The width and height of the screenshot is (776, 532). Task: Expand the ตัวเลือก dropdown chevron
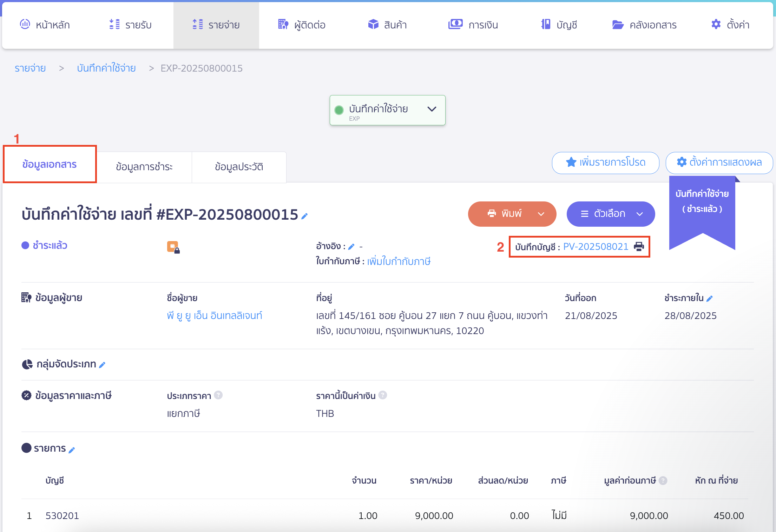pos(640,214)
